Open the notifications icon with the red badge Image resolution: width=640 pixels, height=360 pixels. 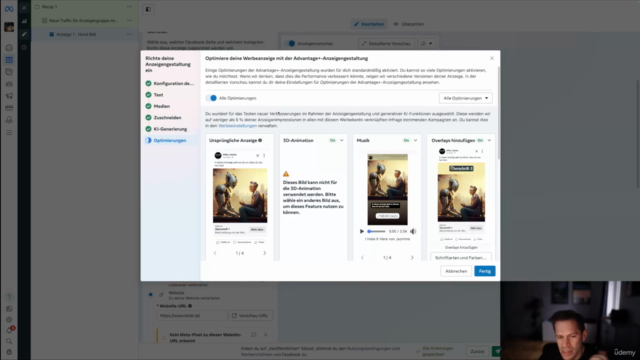pos(9,330)
